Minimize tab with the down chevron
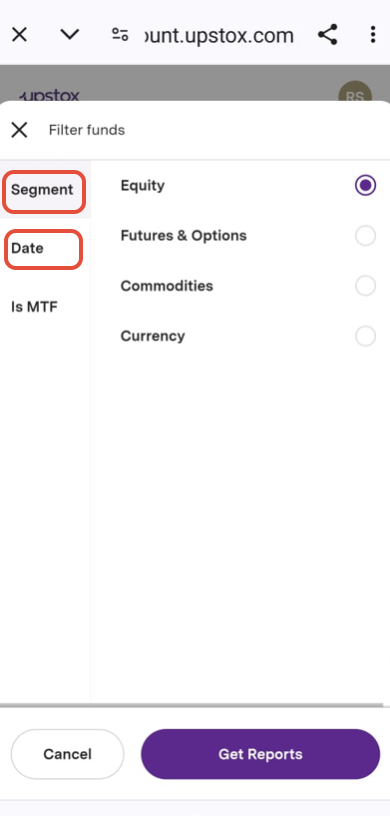 coord(69,35)
